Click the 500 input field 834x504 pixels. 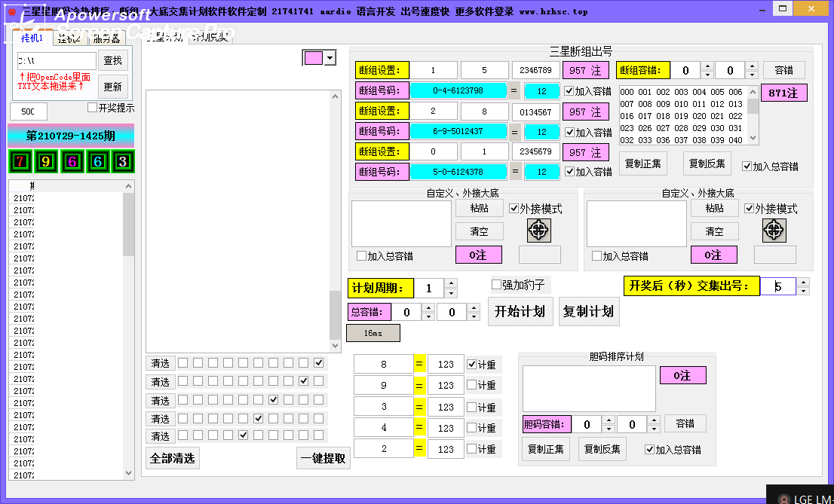[29, 111]
